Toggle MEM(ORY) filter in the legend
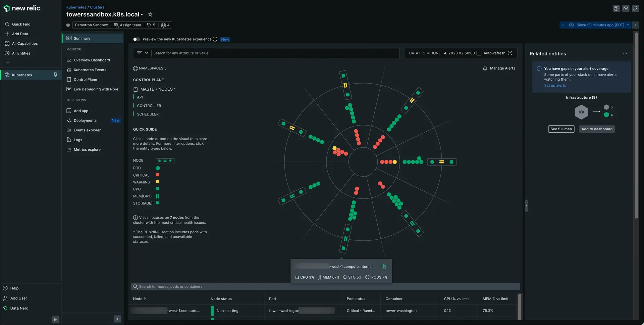Screen dimensions: 644x325 [x=157, y=196]
